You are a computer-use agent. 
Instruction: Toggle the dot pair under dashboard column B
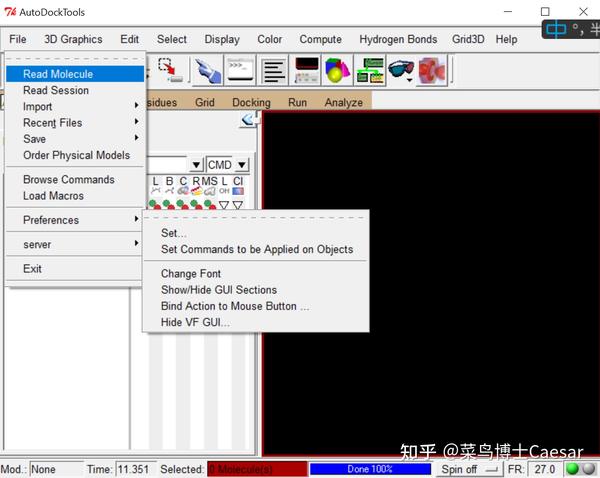(169, 205)
